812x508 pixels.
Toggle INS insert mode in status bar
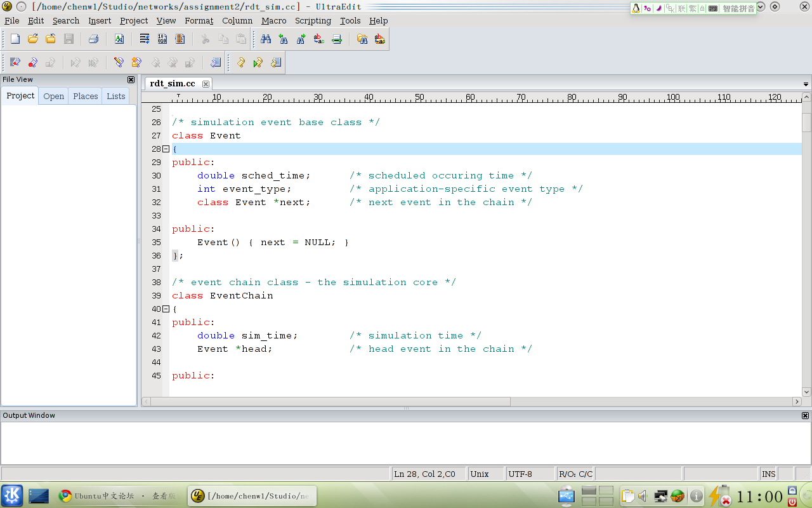click(x=768, y=474)
